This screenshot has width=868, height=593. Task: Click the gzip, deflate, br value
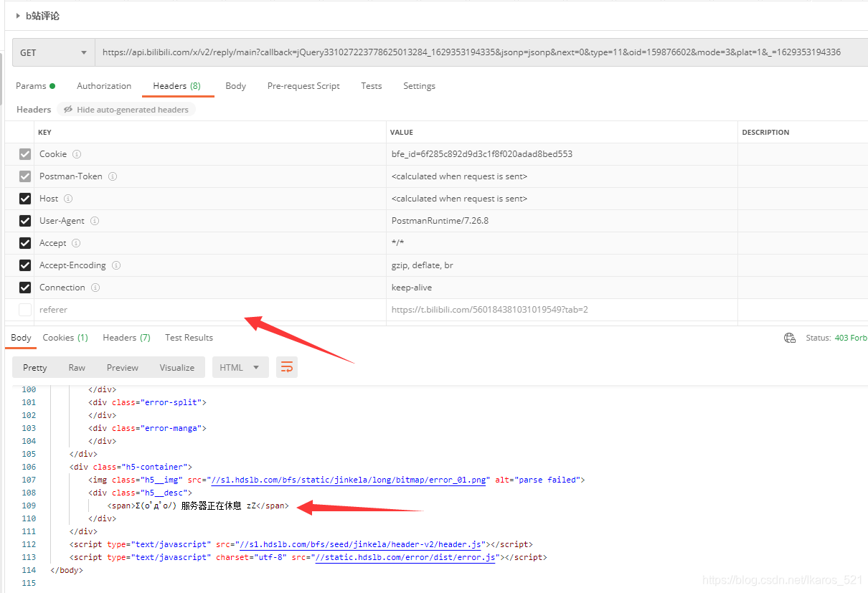click(x=423, y=265)
